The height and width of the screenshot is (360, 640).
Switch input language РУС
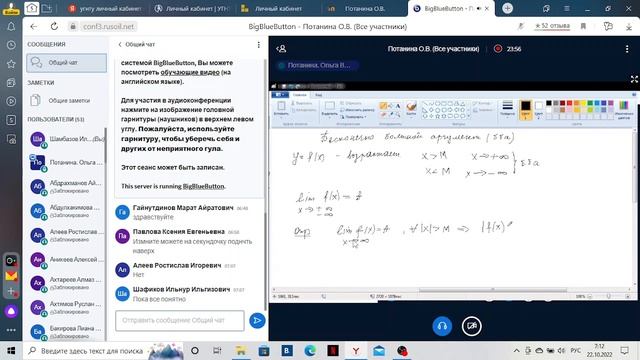point(576,351)
